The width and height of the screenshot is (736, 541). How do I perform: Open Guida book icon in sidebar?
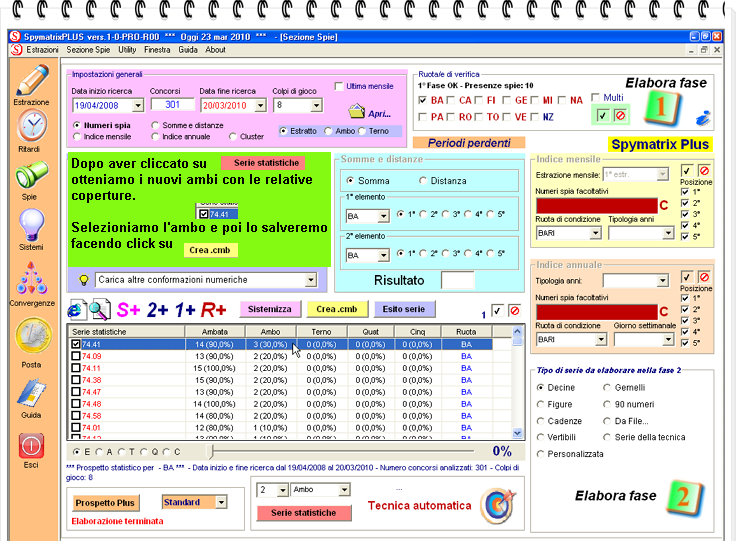(31, 393)
